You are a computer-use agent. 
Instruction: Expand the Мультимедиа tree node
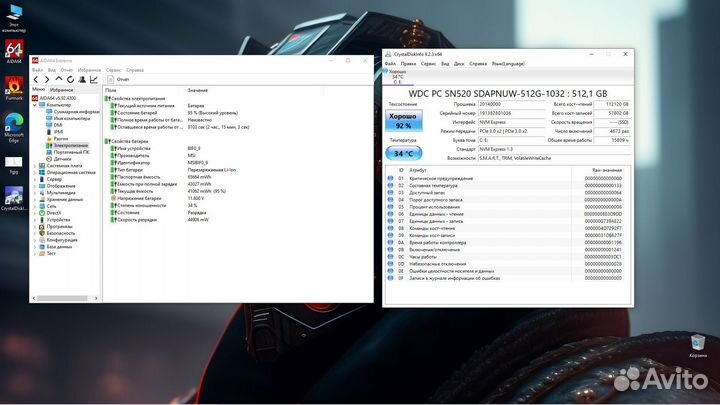35,193
